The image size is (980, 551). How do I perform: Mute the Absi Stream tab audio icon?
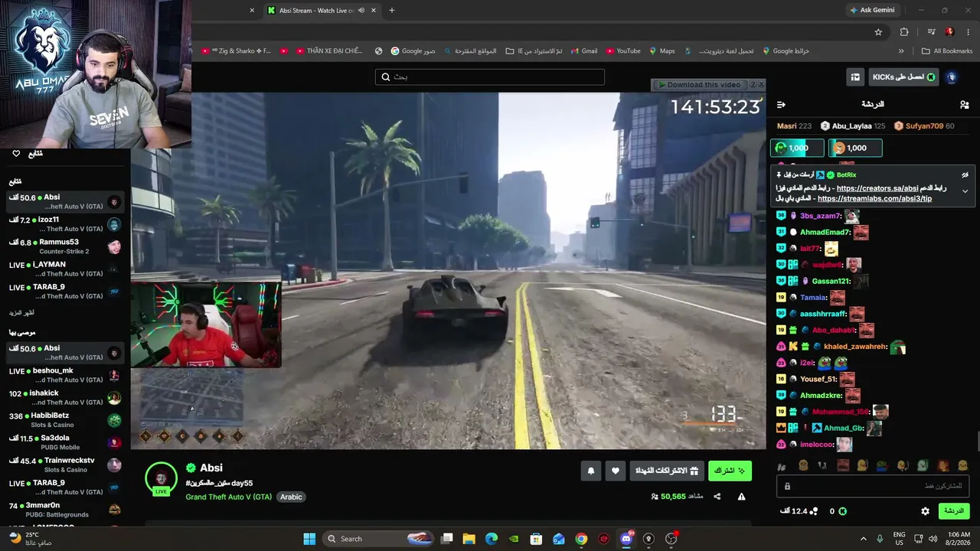pyautogui.click(x=361, y=11)
